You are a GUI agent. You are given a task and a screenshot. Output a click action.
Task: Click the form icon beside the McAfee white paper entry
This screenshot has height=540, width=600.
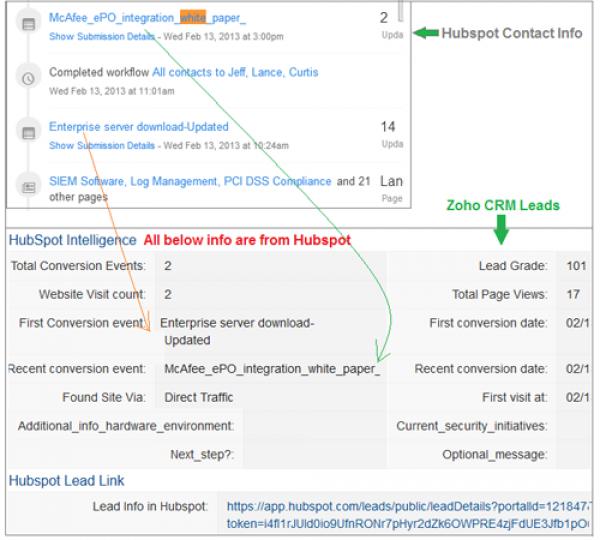tap(29, 23)
